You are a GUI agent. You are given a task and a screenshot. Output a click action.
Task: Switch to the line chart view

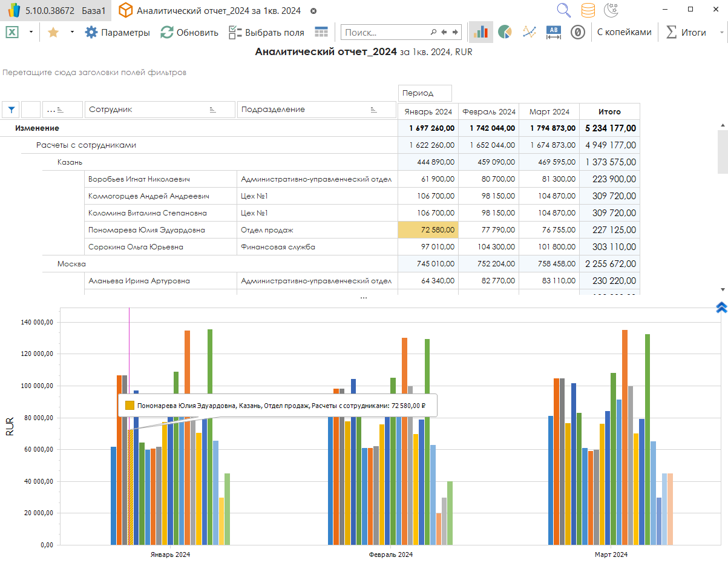[x=530, y=32]
